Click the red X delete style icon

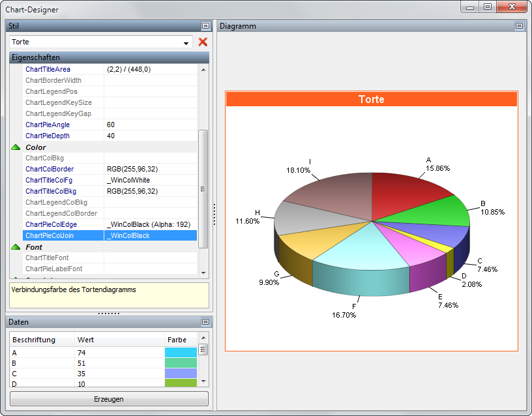(203, 42)
